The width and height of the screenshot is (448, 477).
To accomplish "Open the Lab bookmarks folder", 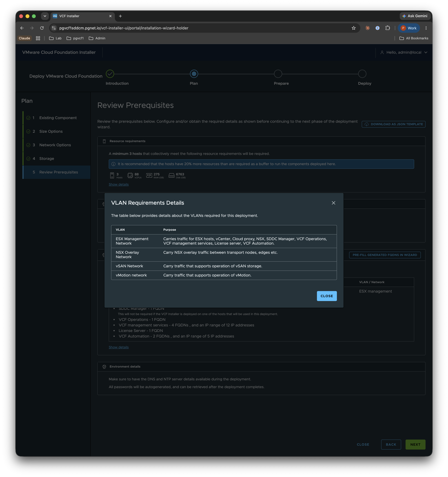I will [x=55, y=38].
